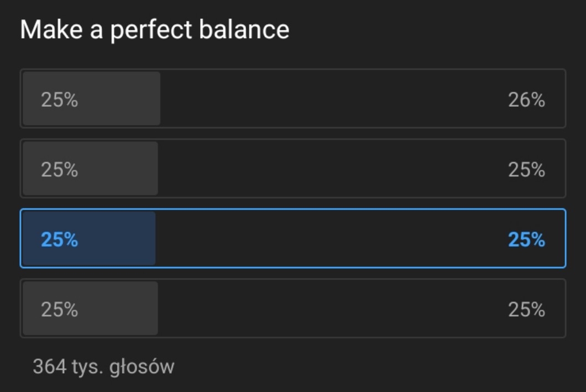The height and width of the screenshot is (392, 586).
Task: Click the blue-outlined selected poll option
Action: pos(293,238)
